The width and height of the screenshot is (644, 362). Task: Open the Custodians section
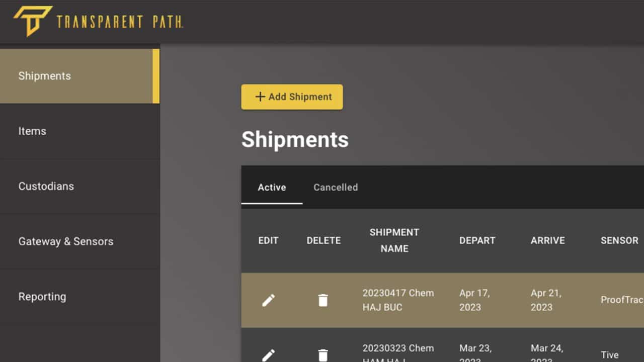point(46,186)
